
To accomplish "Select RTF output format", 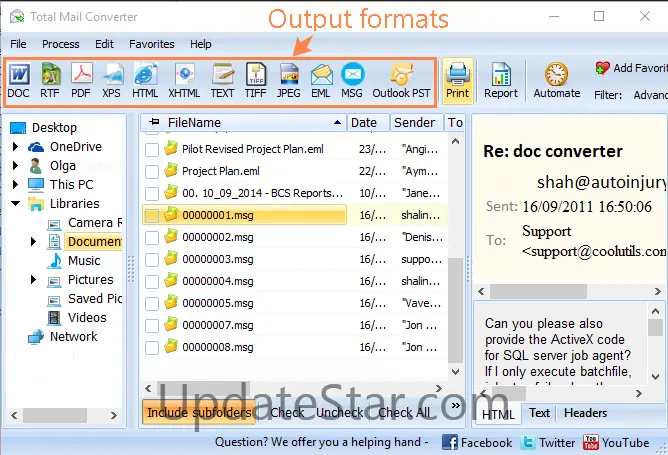I will (50, 81).
